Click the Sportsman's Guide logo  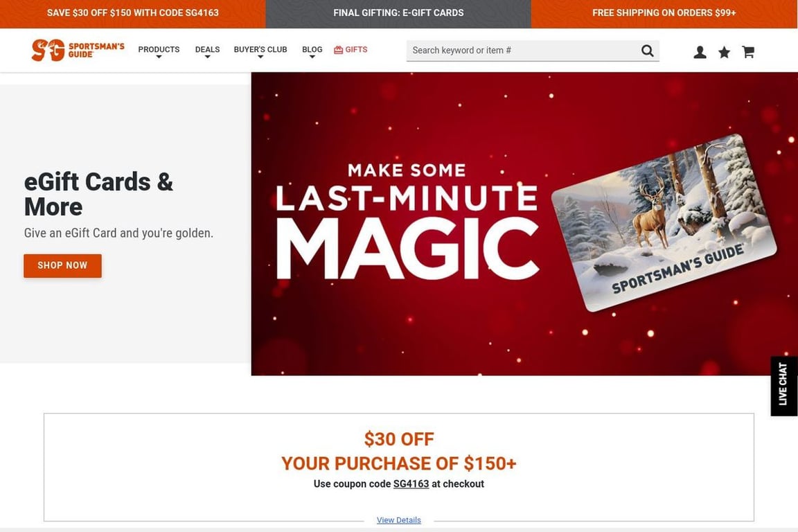point(78,50)
